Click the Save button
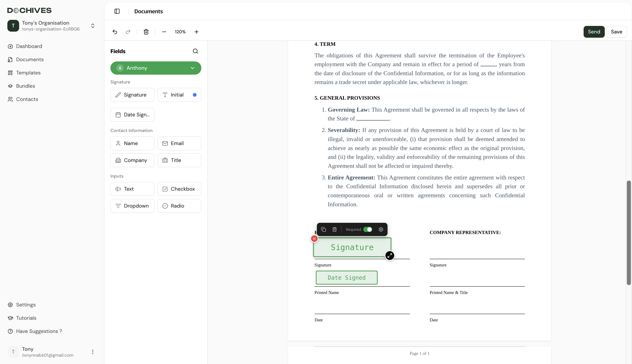 [616, 32]
